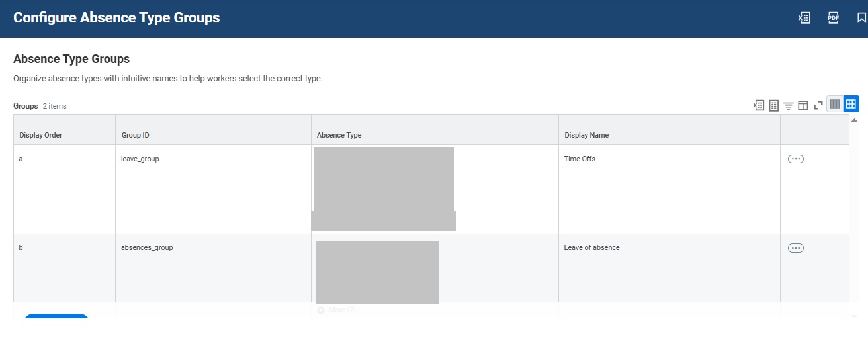Image resolution: width=868 pixels, height=350 pixels.
Task: Open actions menu for absences_group row
Action: click(x=796, y=248)
